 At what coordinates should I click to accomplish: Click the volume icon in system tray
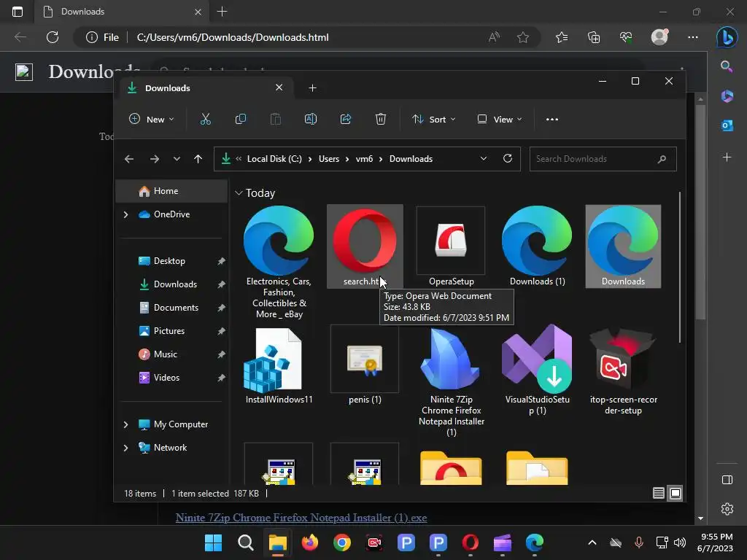[x=680, y=542]
